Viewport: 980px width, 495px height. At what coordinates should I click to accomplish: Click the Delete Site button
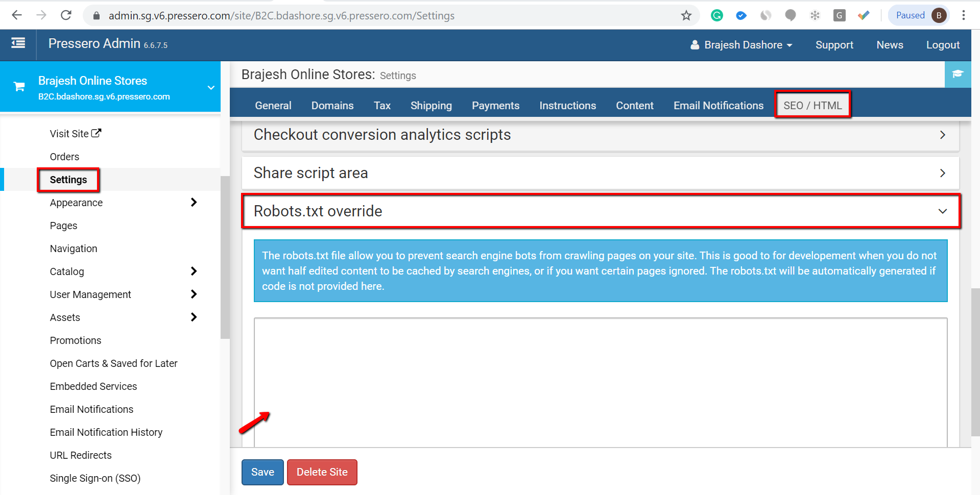click(x=322, y=472)
